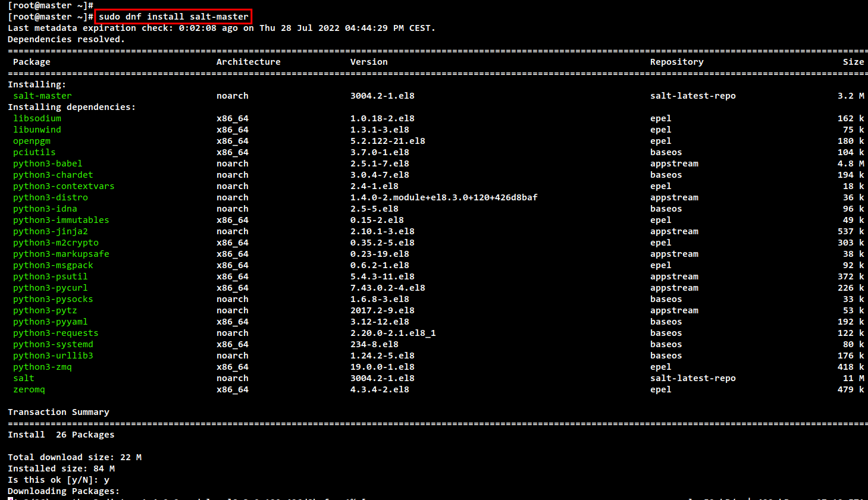Click the 'Installed size: 84 M' line
The image size is (868, 500).
coord(61,468)
